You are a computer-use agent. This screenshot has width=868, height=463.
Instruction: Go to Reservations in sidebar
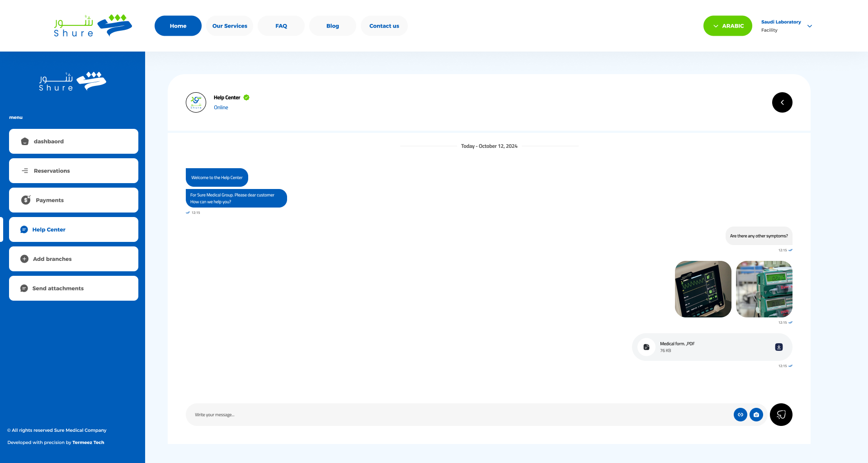74,171
